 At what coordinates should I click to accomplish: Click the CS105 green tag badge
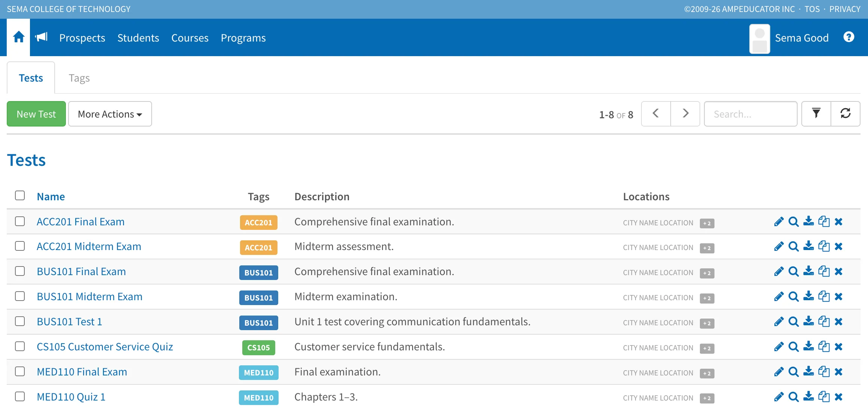259,348
